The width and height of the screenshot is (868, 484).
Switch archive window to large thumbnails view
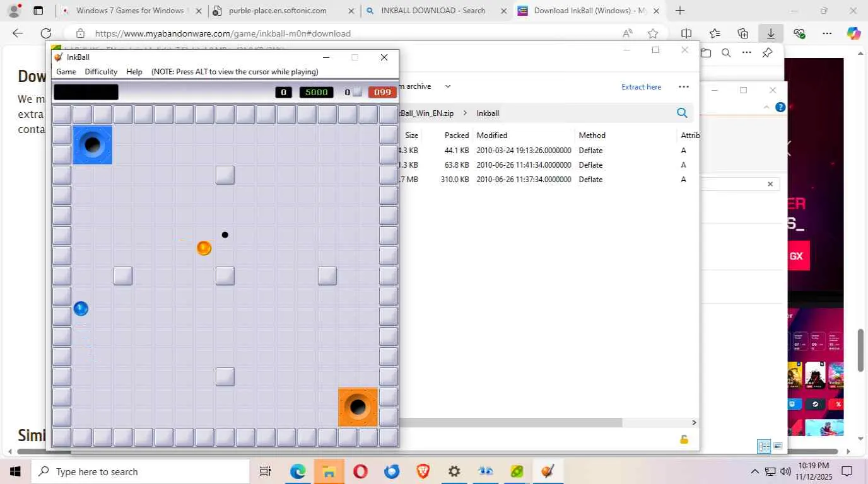pos(778,446)
